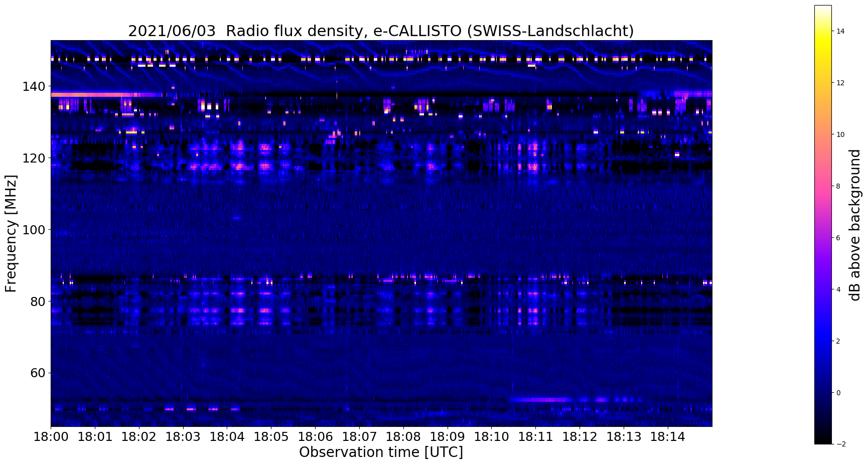868x465 pixels.
Task: Click the 18:09 time tick label
Action: click(448, 436)
